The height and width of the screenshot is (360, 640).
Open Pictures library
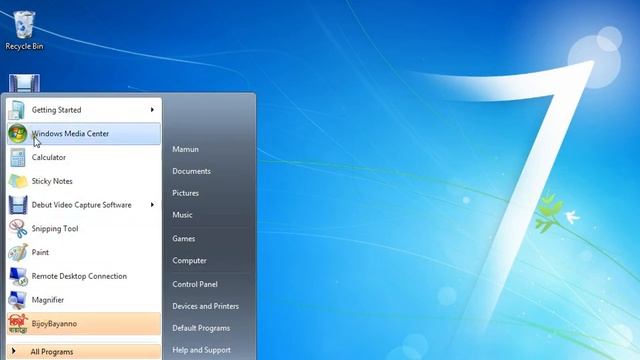click(x=186, y=193)
